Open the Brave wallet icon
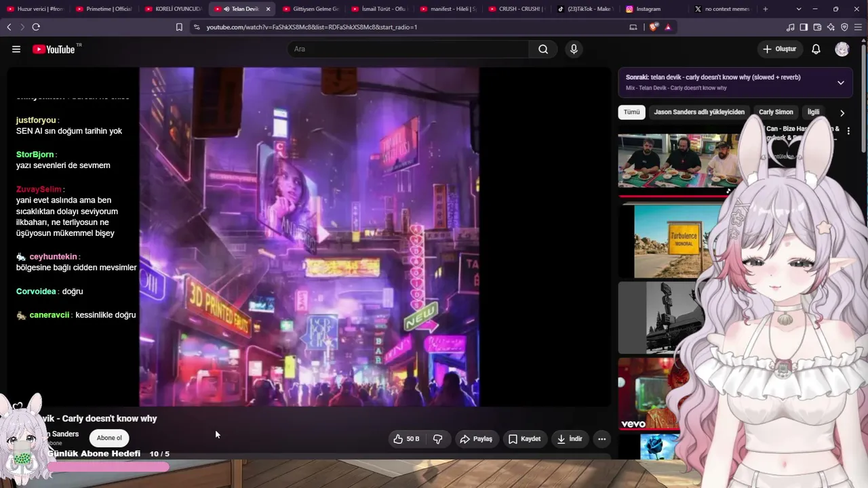The height and width of the screenshot is (488, 868). click(817, 27)
